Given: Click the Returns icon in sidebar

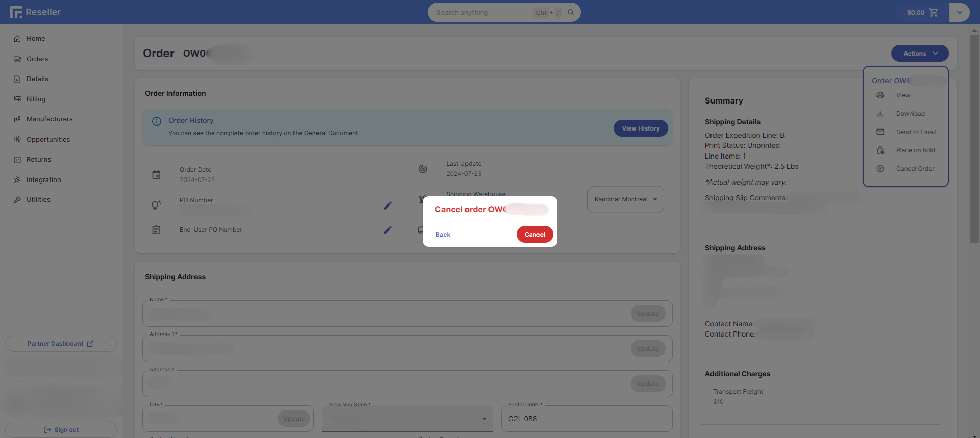Looking at the screenshot, I should (17, 160).
